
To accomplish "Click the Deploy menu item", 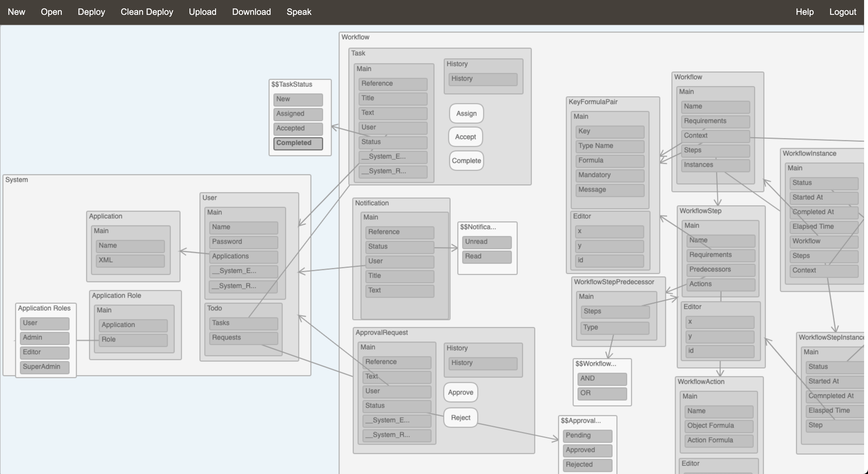I will (x=91, y=12).
